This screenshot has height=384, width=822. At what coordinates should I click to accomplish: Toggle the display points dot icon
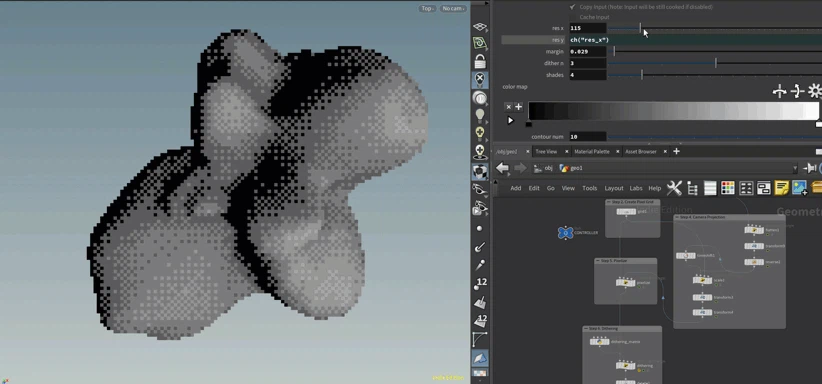tap(480, 229)
